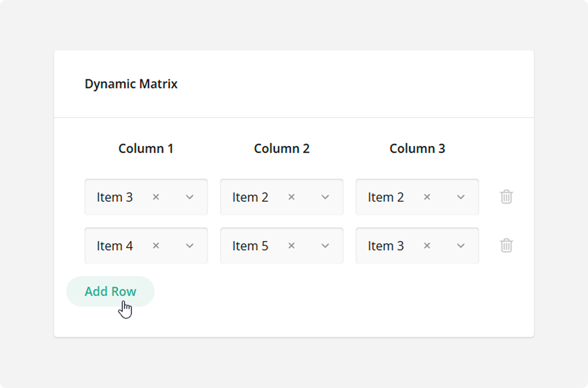Delete the first matrix row via trash icon
Image resolution: width=588 pixels, height=388 pixels.
coord(506,197)
